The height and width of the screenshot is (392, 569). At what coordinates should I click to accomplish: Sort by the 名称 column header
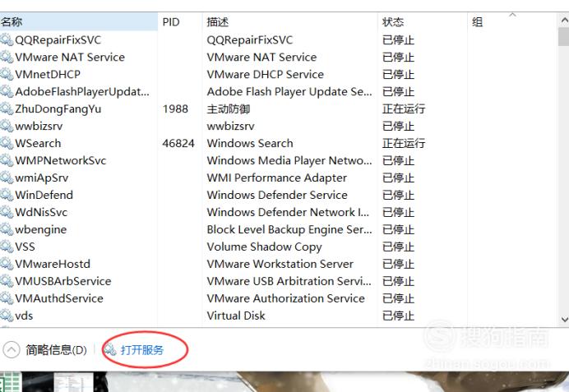(79, 21)
